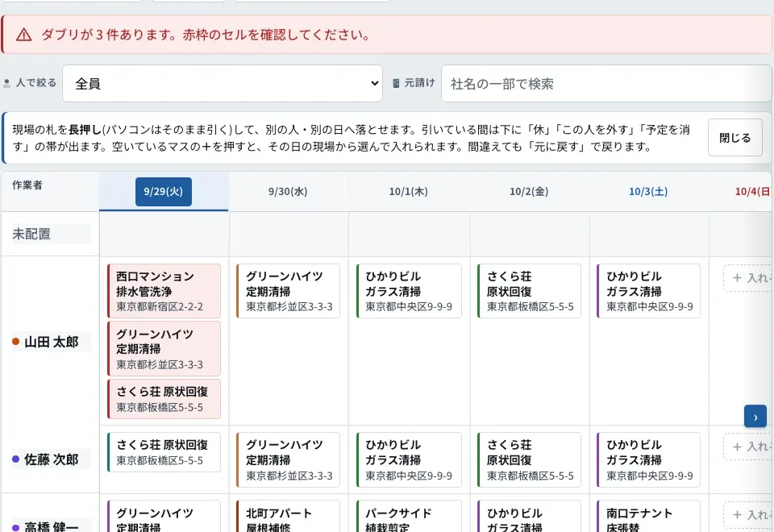
Task: Click 佐藤's さくら荘 原状回復 card on 9/29
Action: pyautogui.click(x=164, y=452)
